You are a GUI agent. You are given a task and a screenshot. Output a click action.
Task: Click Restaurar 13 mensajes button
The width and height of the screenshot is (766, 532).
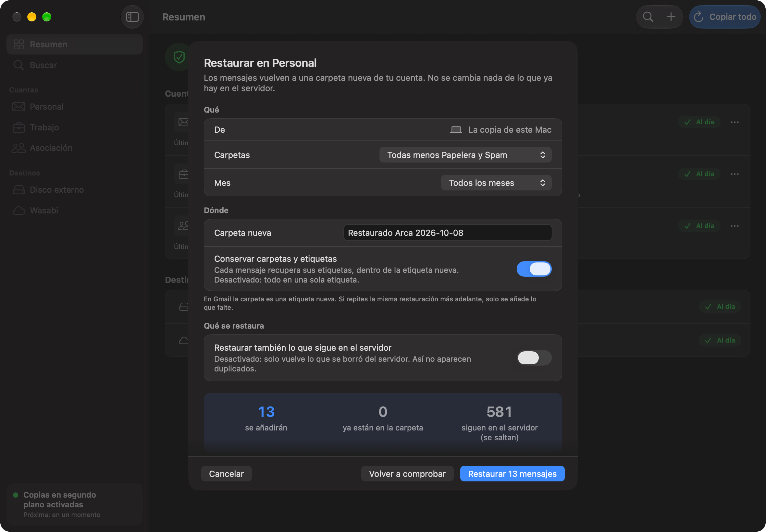click(512, 474)
